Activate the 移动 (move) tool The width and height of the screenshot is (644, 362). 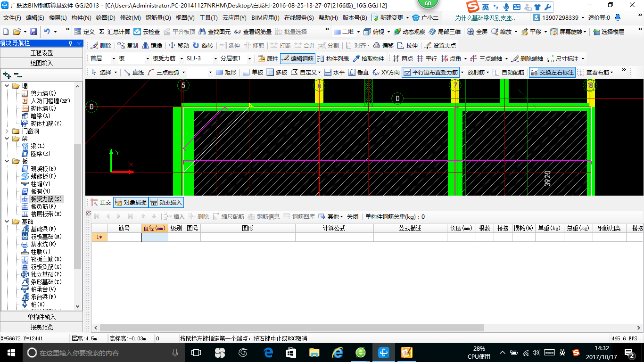(179, 46)
